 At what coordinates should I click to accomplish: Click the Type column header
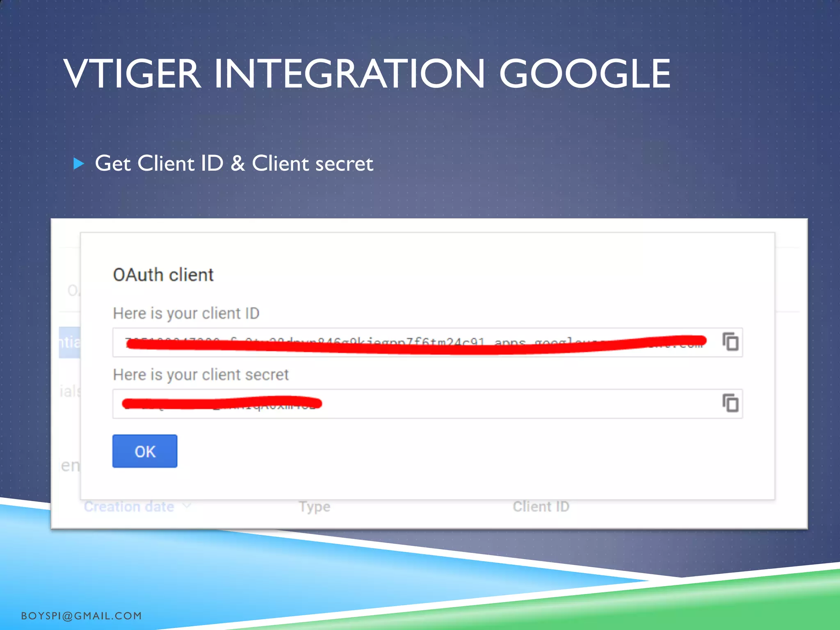314,507
